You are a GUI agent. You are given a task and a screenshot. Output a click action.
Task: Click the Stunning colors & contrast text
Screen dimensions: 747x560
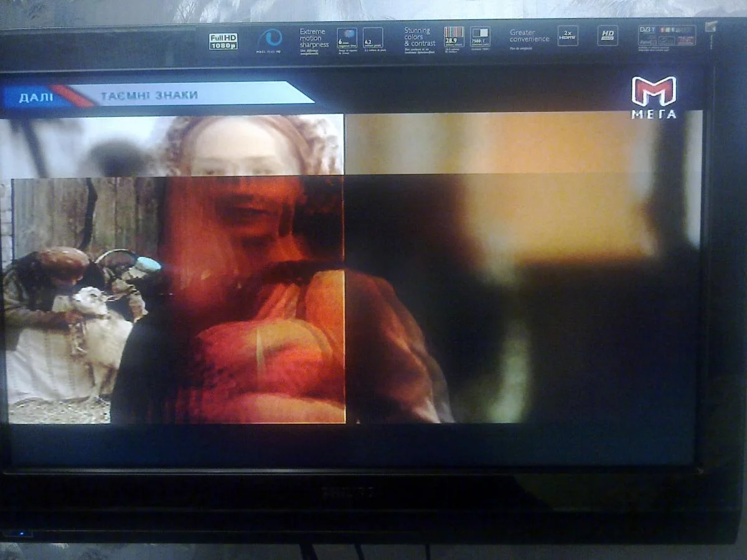420,37
